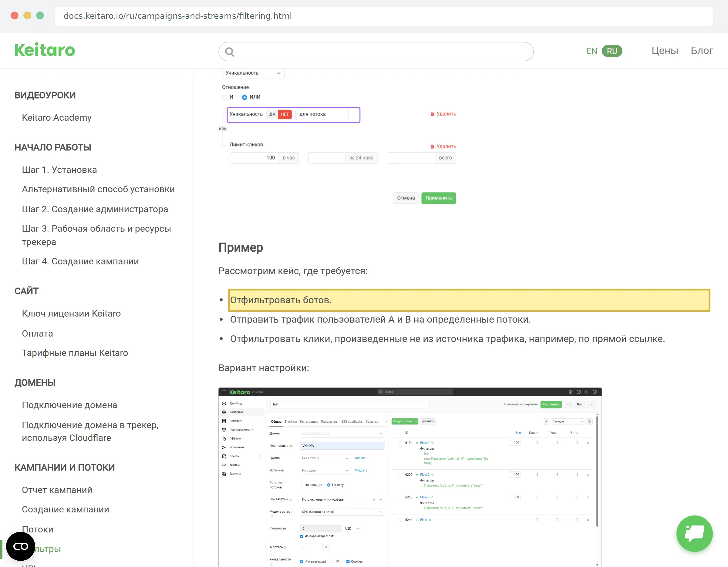Click the user profile icon in tracker header

[594, 392]
